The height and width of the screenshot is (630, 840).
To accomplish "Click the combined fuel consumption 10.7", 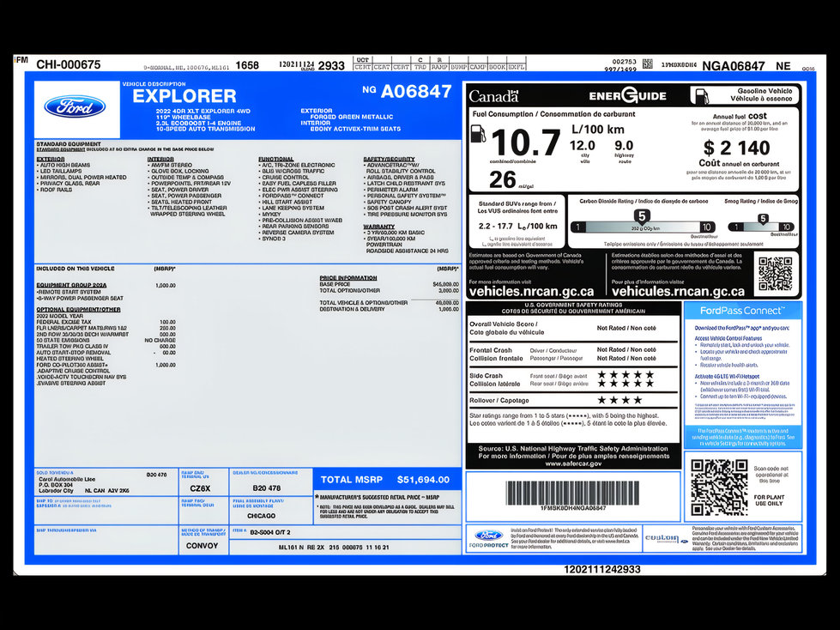I will (x=525, y=142).
